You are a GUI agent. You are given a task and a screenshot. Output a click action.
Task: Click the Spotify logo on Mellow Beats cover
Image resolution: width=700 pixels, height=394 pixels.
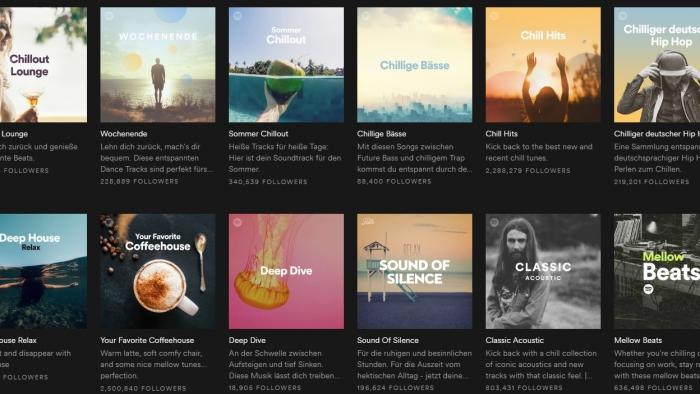[x=648, y=289]
